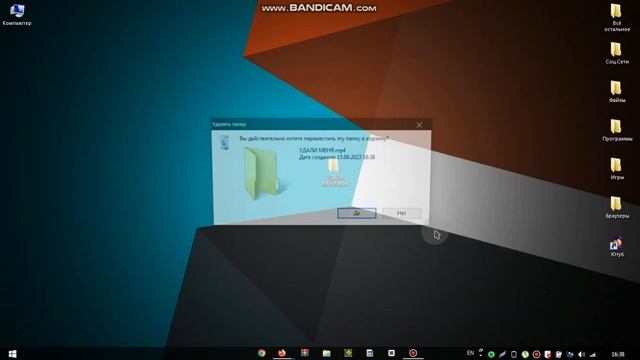Image resolution: width=640 pixels, height=360 pixels.
Task: Open File Explorer from the taskbar
Action: click(x=326, y=353)
